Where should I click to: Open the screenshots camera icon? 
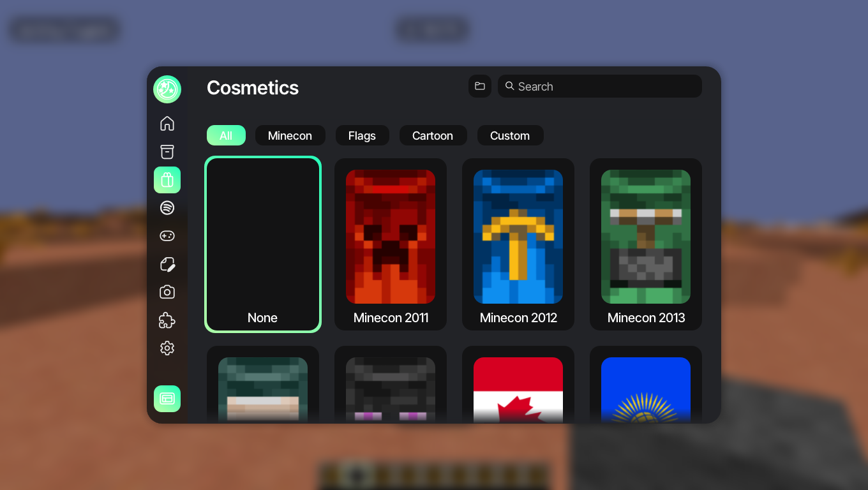167,292
